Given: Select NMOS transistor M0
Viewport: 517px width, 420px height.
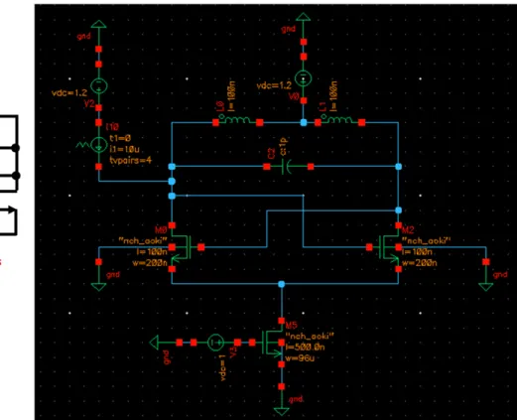Looking at the screenshot, I should coord(183,247).
